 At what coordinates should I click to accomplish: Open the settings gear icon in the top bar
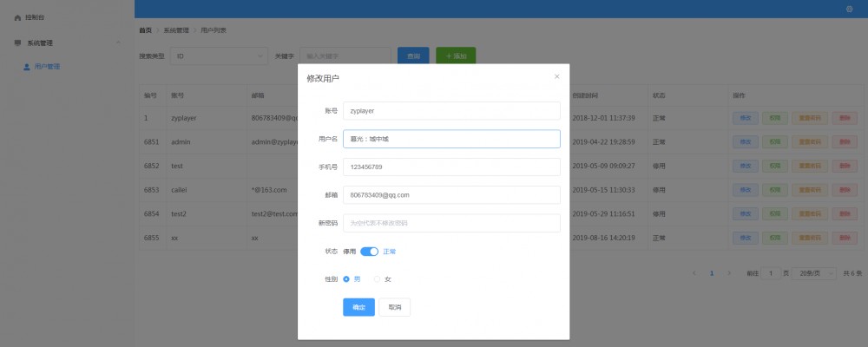(849, 9)
